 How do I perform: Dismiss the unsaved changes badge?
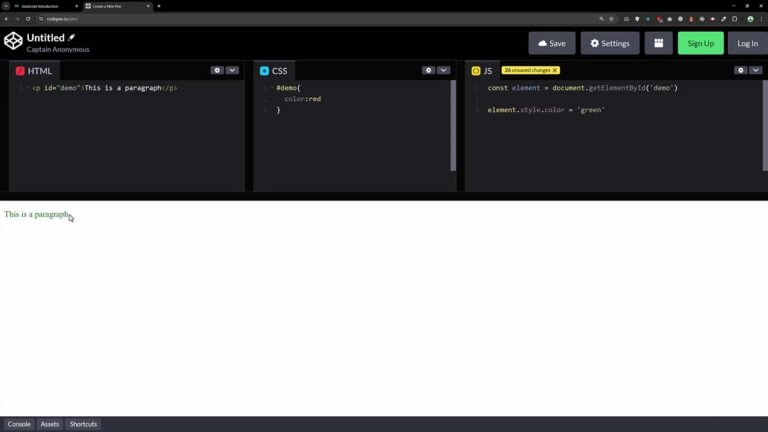[x=555, y=70]
